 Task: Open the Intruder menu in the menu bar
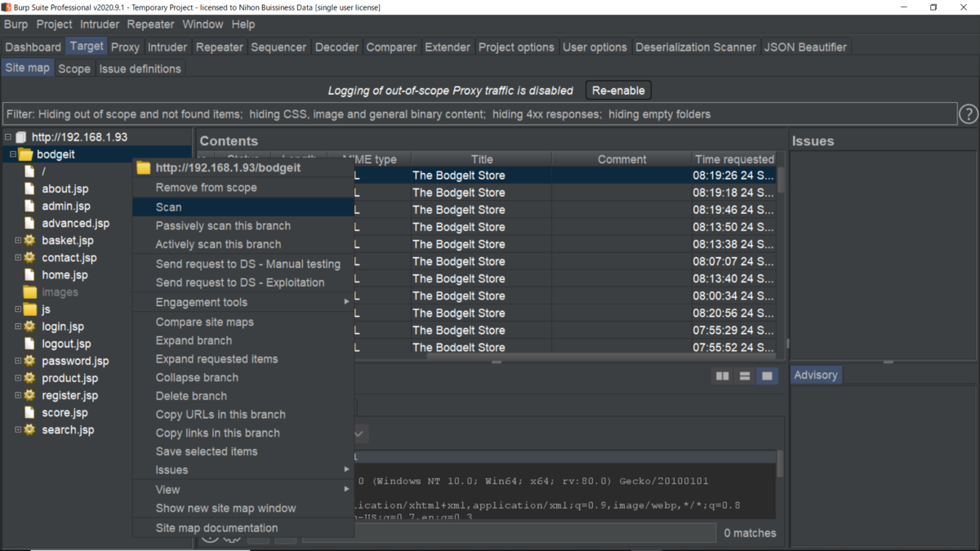[x=100, y=24]
